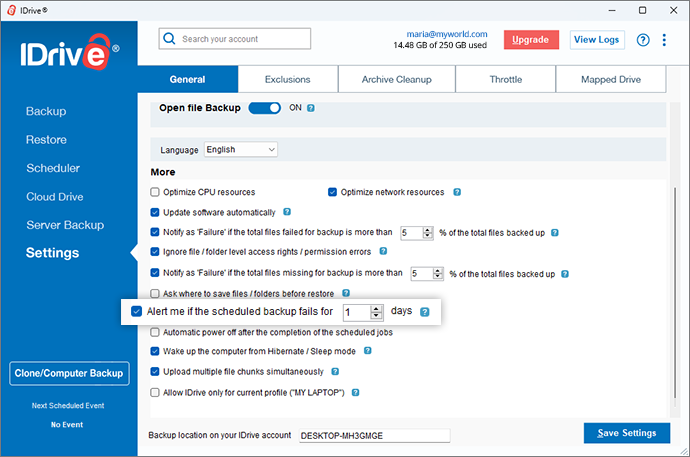
Task: Click the files missing percentage input field
Action: tap(421, 274)
